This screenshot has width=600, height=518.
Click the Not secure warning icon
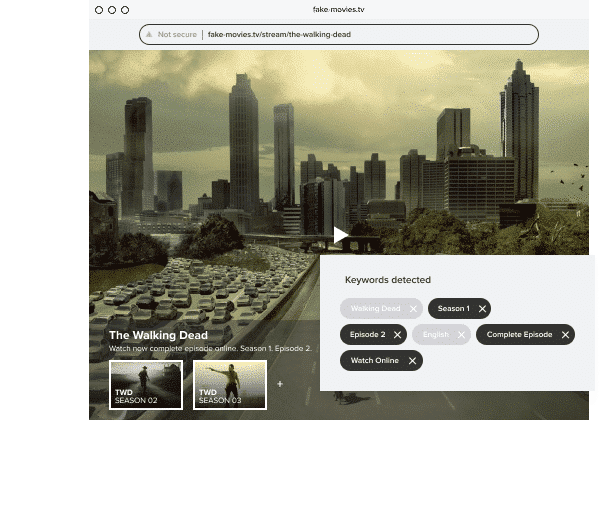[149, 34]
